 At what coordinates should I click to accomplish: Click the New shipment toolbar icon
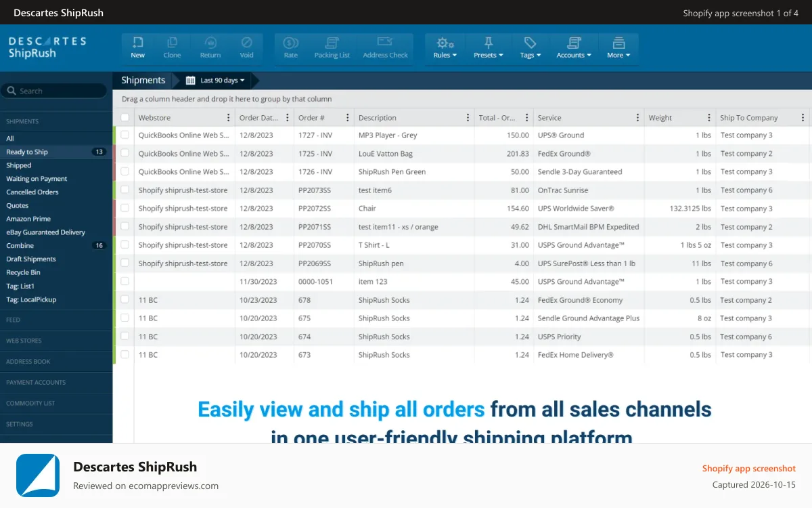point(138,48)
